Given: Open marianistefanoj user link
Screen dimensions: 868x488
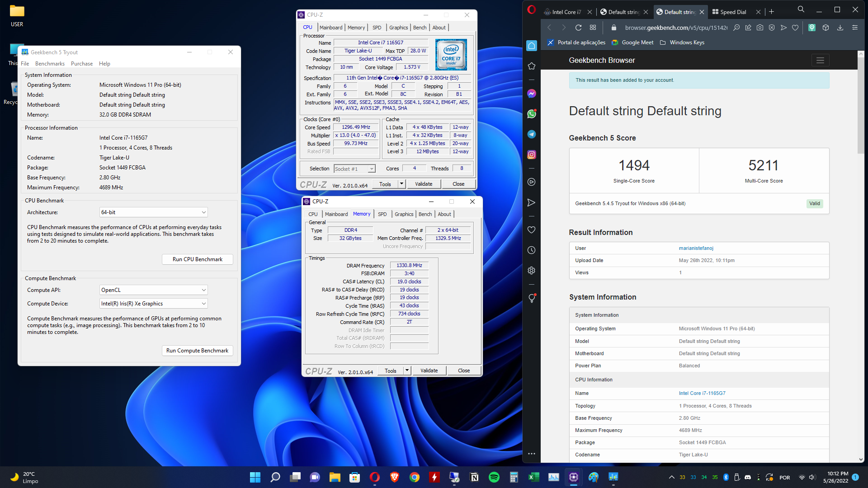Looking at the screenshot, I should [x=696, y=248].
